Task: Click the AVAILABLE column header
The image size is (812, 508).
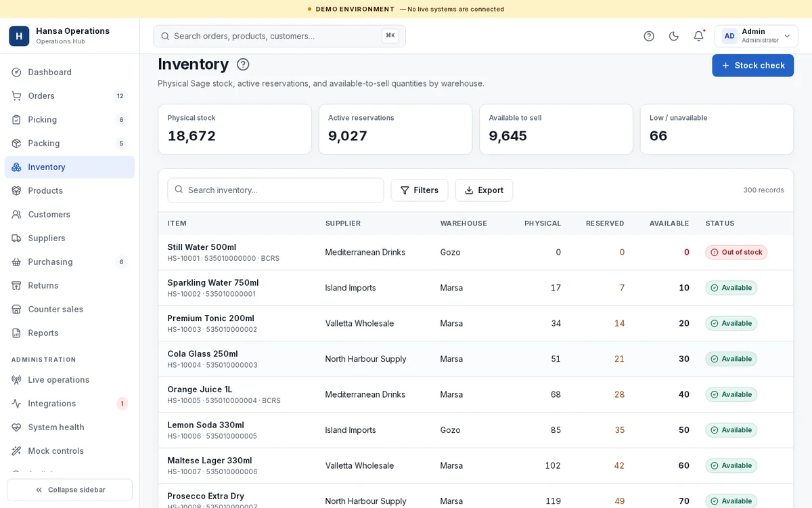Action: [669, 224]
